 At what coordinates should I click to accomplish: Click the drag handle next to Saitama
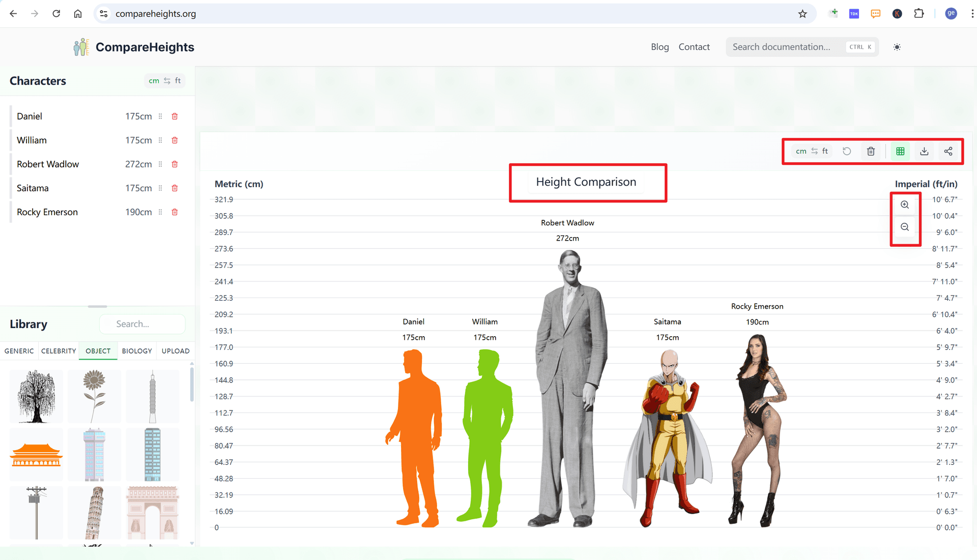(x=160, y=188)
